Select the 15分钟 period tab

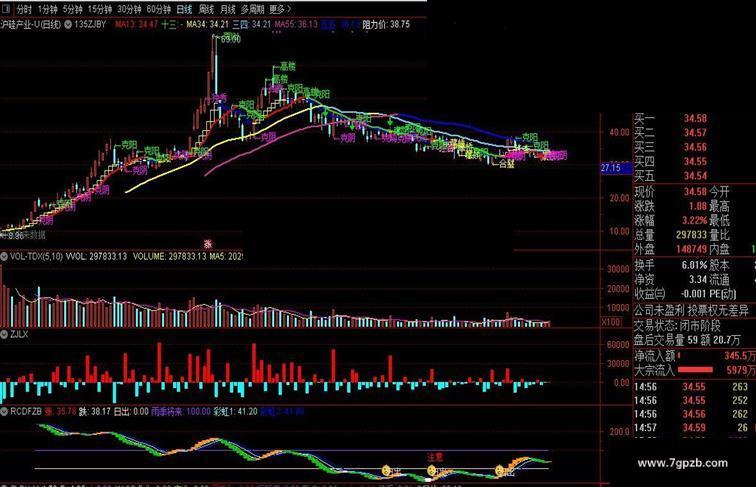click(99, 9)
